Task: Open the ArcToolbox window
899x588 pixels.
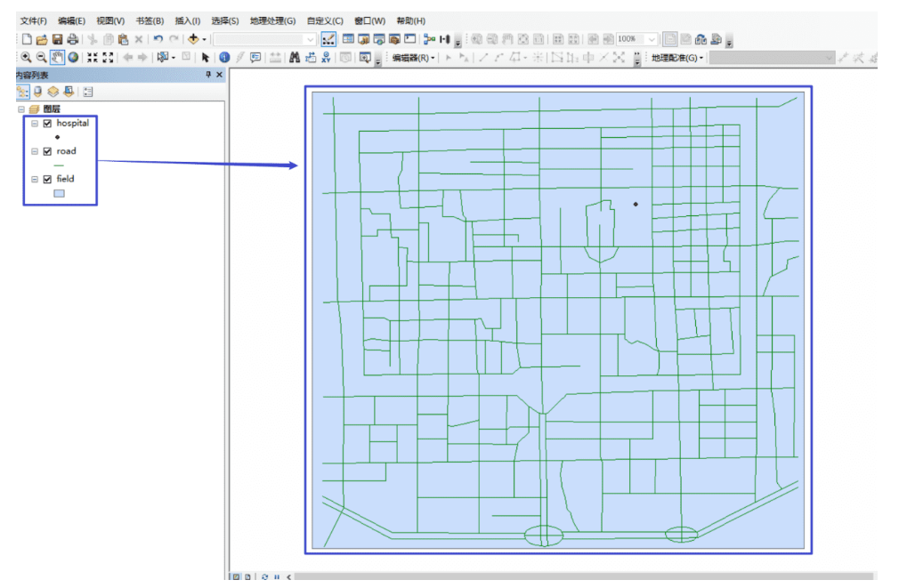Action: point(394,39)
